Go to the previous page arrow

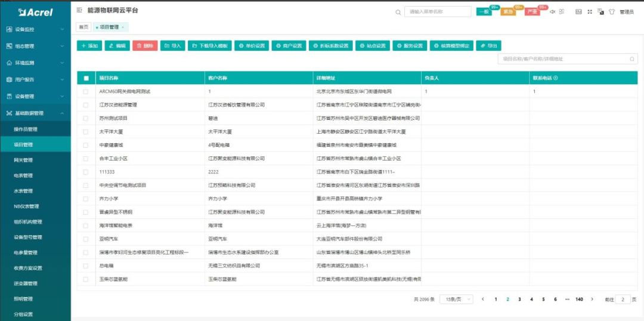tap(483, 299)
